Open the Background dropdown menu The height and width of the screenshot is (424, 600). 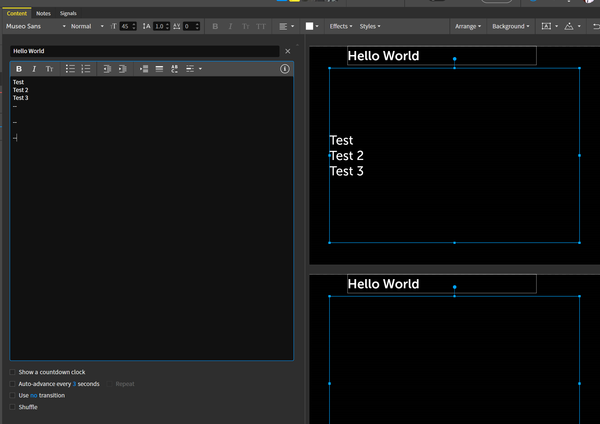tap(510, 26)
